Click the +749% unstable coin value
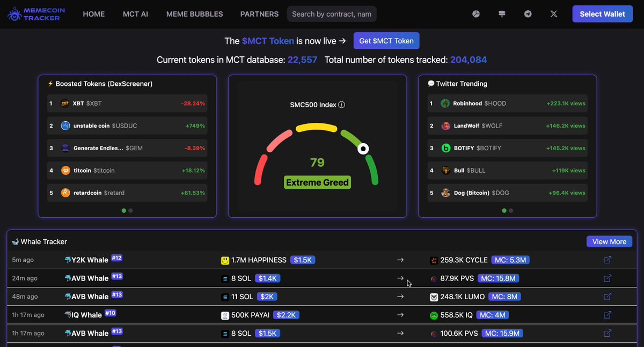Screen dimensions: 644x347 tap(195, 125)
